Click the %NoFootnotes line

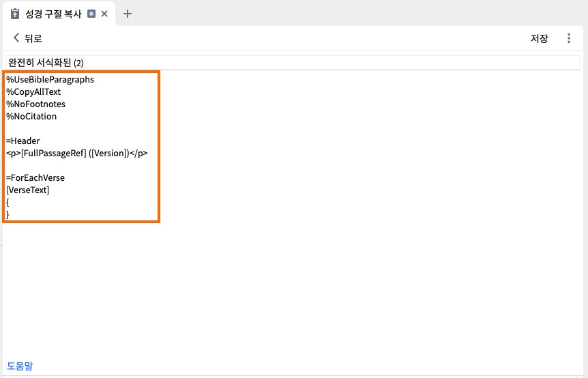pyautogui.click(x=35, y=104)
